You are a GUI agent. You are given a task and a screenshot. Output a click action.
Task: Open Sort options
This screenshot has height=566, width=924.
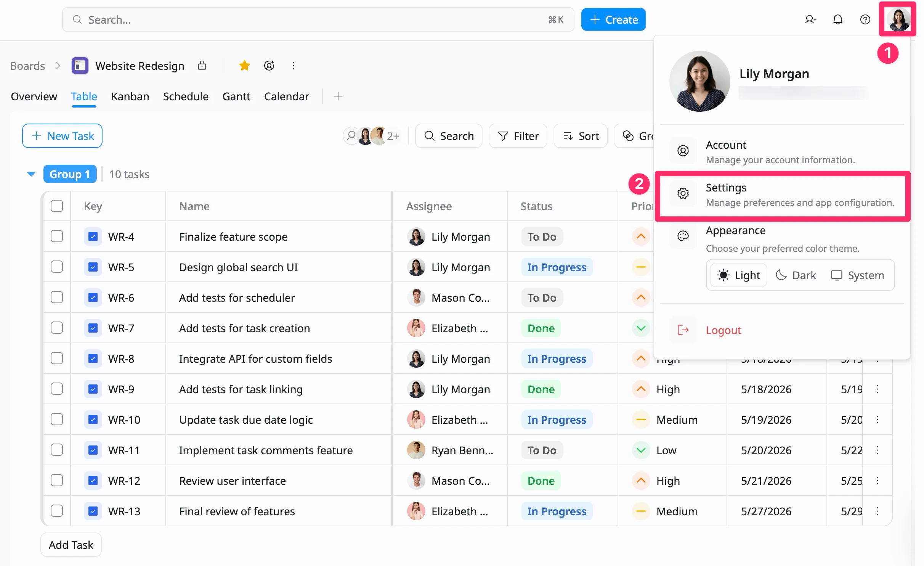[581, 136]
